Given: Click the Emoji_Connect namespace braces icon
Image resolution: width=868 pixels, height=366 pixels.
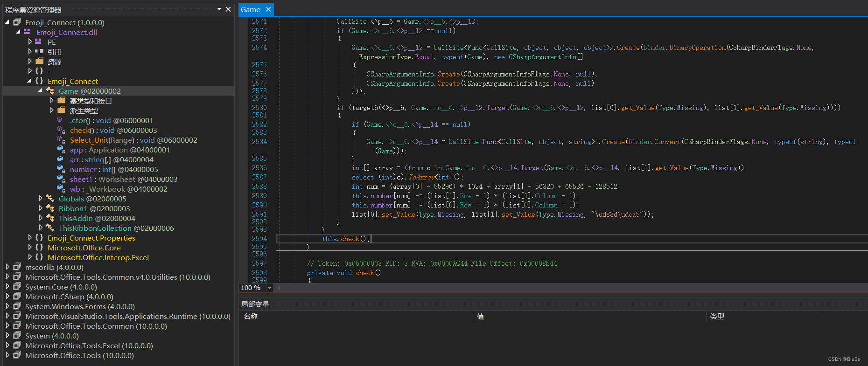Looking at the screenshot, I should pos(39,81).
